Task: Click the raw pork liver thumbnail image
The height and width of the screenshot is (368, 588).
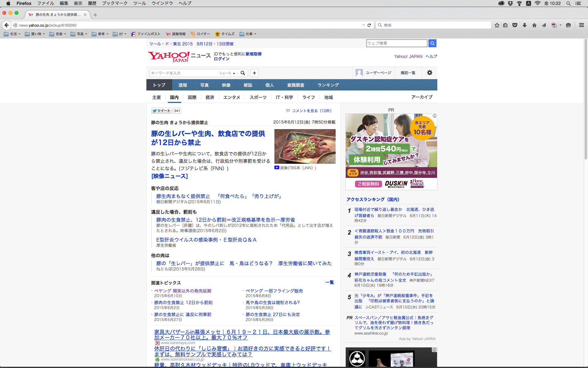Action: [305, 146]
